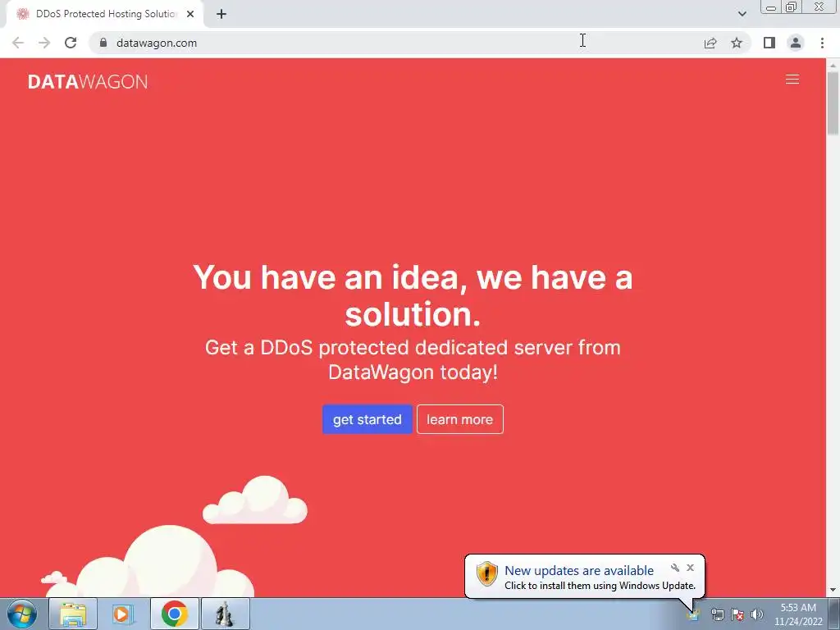Open the hamburger menu on DataWagon site
Screen dimensions: 840x630
792,80
